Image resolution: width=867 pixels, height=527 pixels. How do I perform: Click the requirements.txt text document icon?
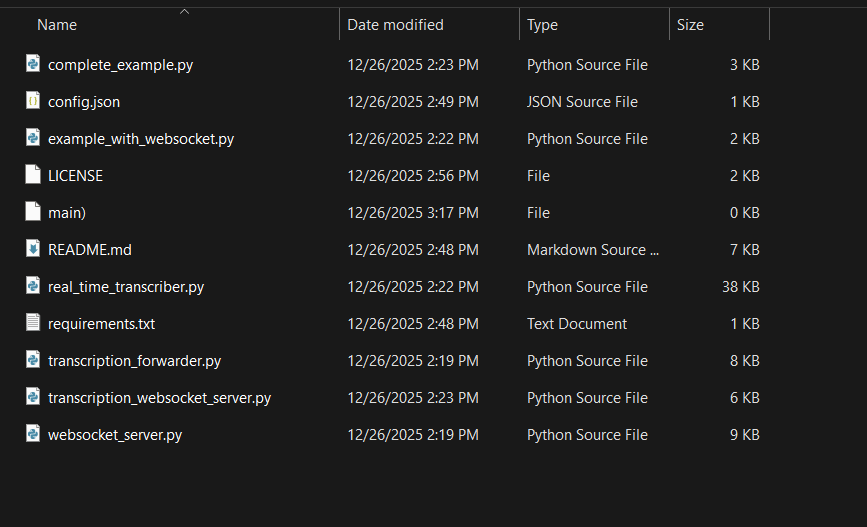pyautogui.click(x=33, y=323)
